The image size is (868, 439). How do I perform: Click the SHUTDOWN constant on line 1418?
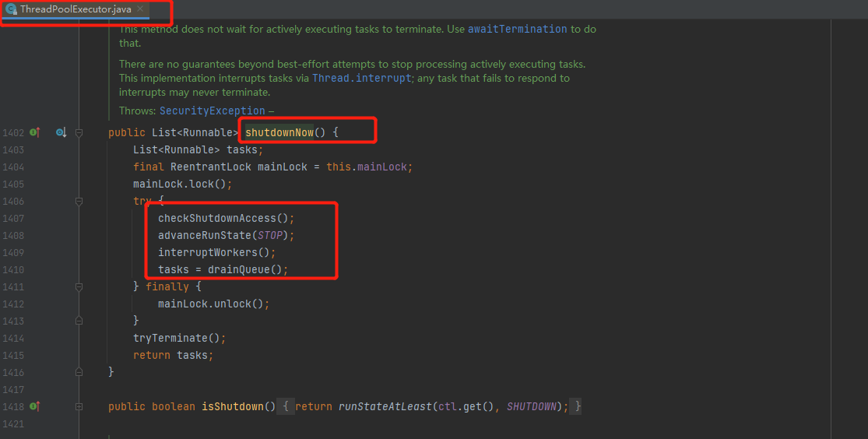(532, 406)
